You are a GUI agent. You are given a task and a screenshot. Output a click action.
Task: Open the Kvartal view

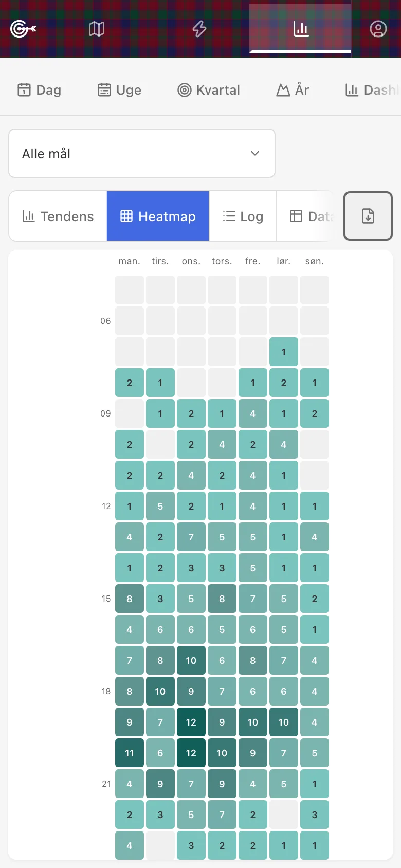click(209, 90)
